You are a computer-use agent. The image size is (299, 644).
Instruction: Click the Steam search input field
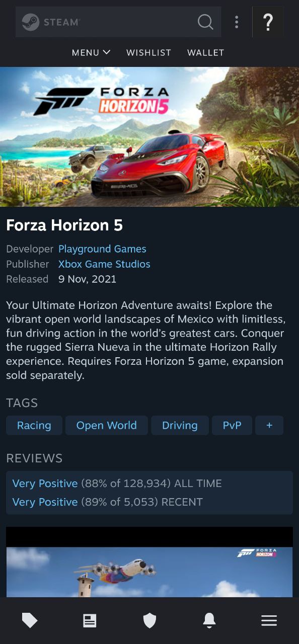tap(118, 22)
